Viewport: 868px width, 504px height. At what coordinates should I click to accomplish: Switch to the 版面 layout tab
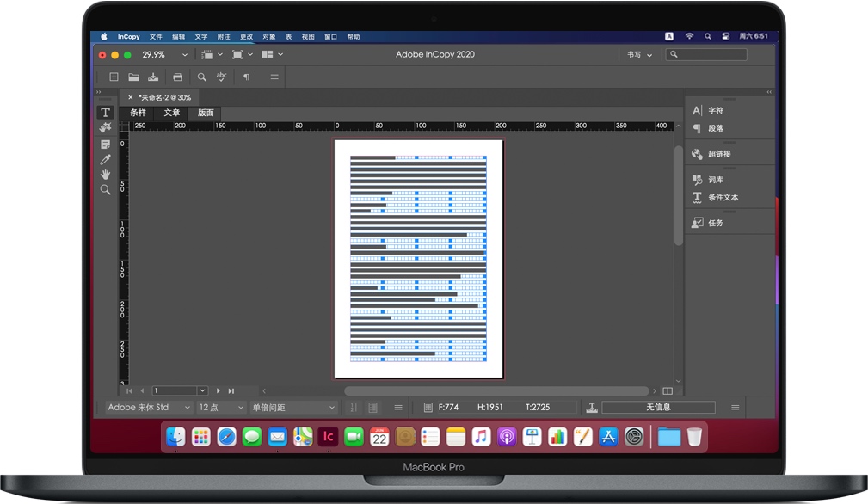205,113
